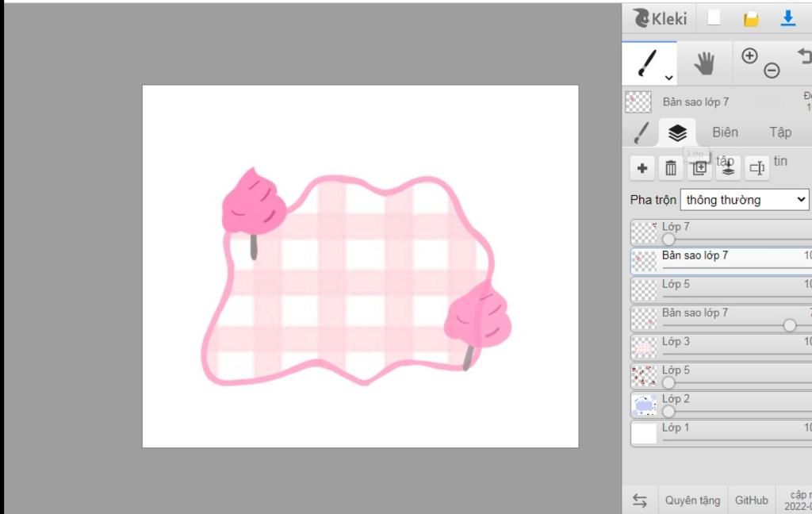Click the zoom in magnifier
This screenshot has height=514, width=812.
pyautogui.click(x=749, y=56)
